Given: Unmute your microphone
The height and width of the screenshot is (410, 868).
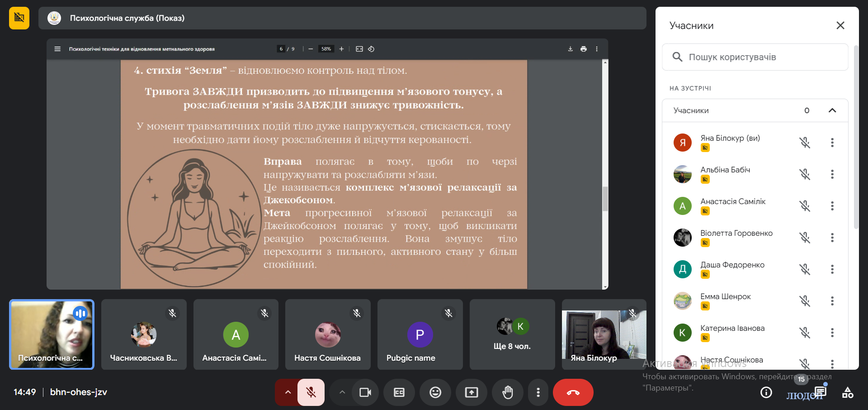Looking at the screenshot, I should pyautogui.click(x=311, y=392).
